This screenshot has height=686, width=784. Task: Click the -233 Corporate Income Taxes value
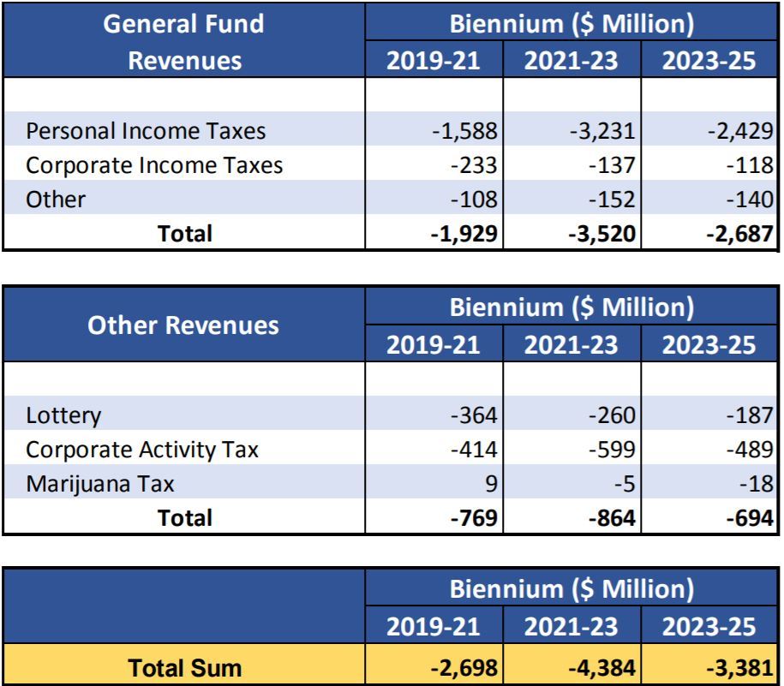[x=476, y=164]
